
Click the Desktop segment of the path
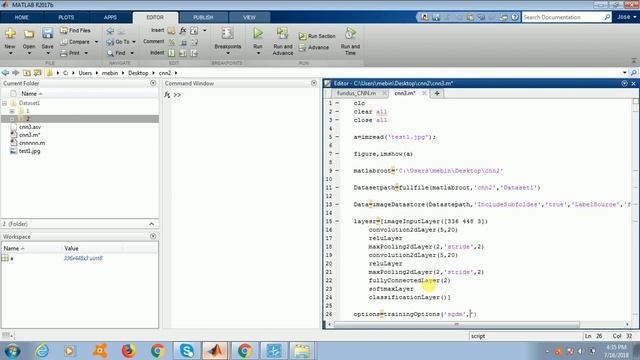click(x=138, y=73)
